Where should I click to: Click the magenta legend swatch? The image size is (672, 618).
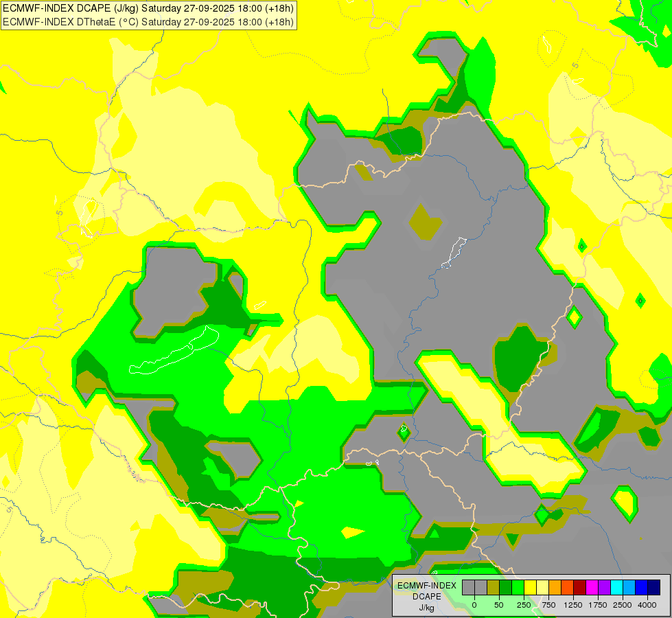[x=592, y=588]
